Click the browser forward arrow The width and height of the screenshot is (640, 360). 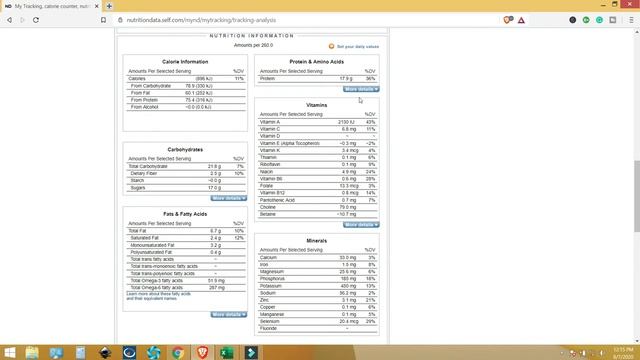22,20
